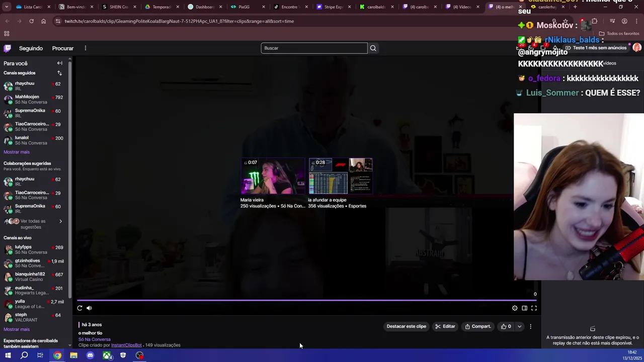This screenshot has height=362, width=644.
Task: Open the ia afundar a equipe clip thumbnail
Action: coord(341,176)
